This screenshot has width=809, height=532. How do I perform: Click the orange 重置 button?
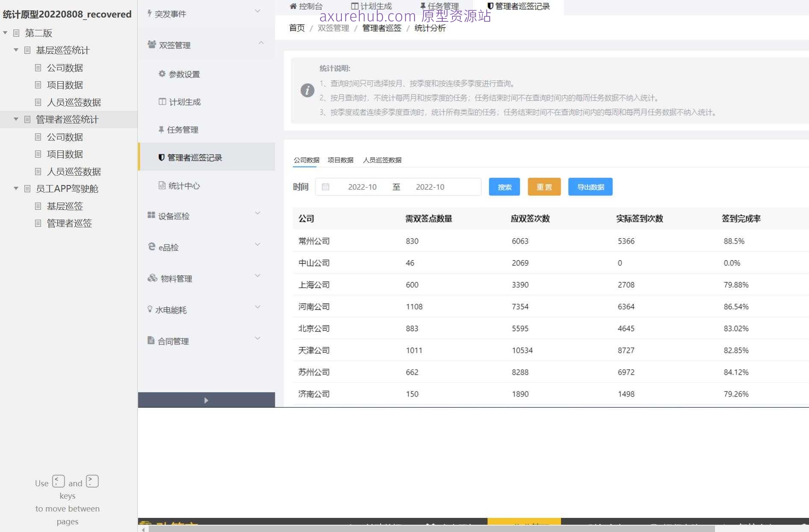pyautogui.click(x=544, y=187)
